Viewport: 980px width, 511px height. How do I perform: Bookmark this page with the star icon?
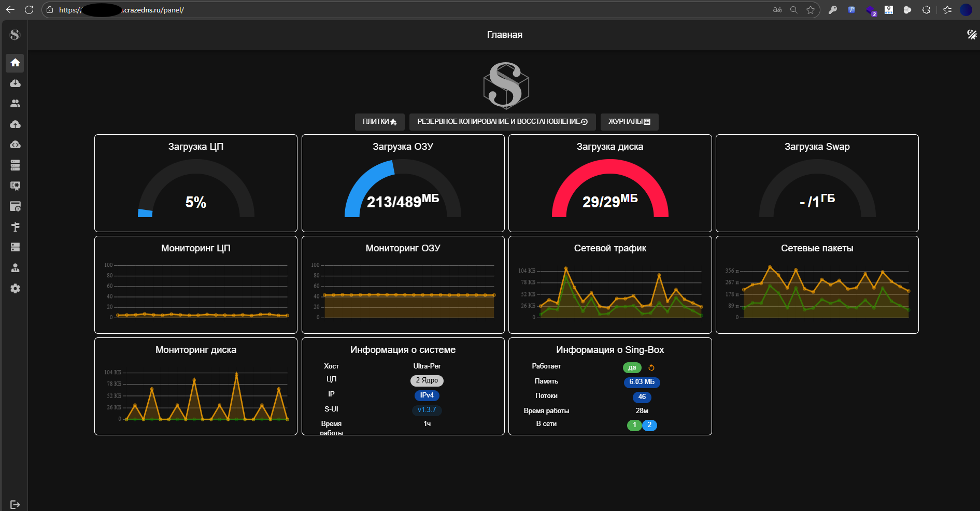click(x=811, y=10)
